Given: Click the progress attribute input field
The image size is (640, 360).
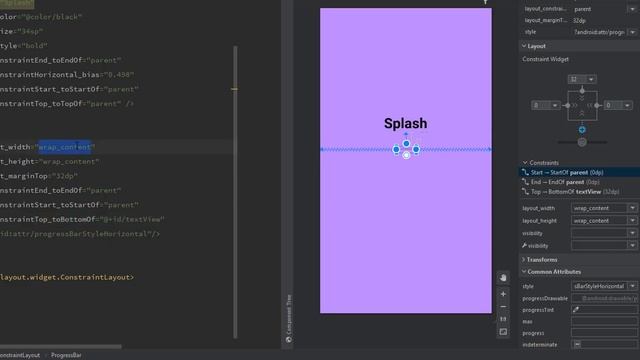Looking at the screenshot, I should [x=605, y=333].
